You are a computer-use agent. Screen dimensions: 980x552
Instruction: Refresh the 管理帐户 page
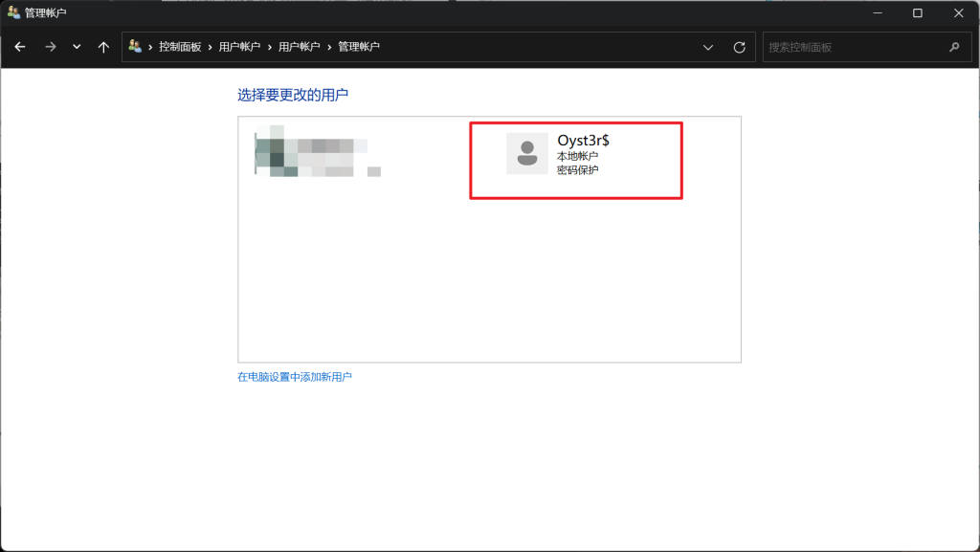tap(739, 47)
